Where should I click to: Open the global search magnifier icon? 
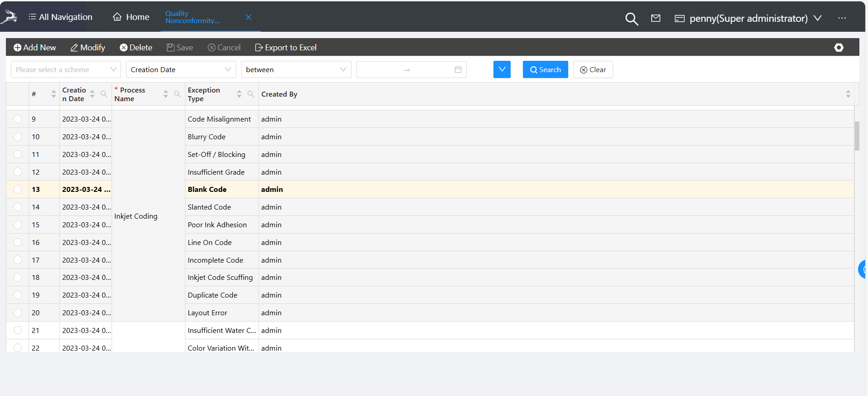(631, 19)
